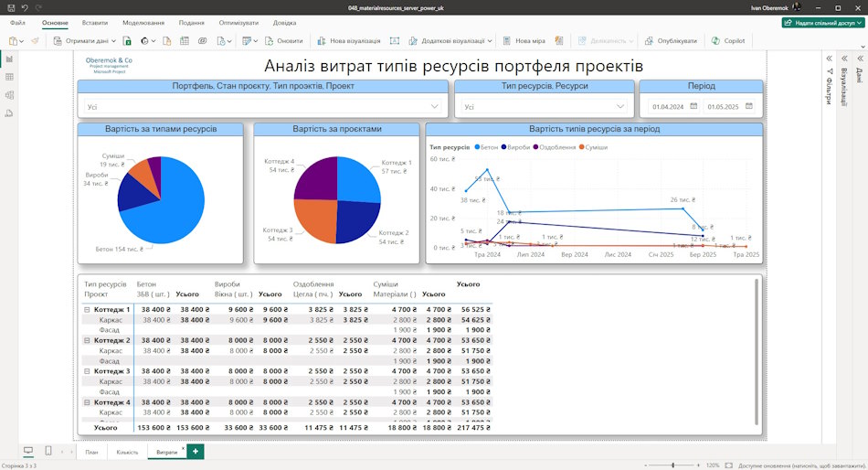
Task: Select the format painter icon
Action: (x=36, y=41)
